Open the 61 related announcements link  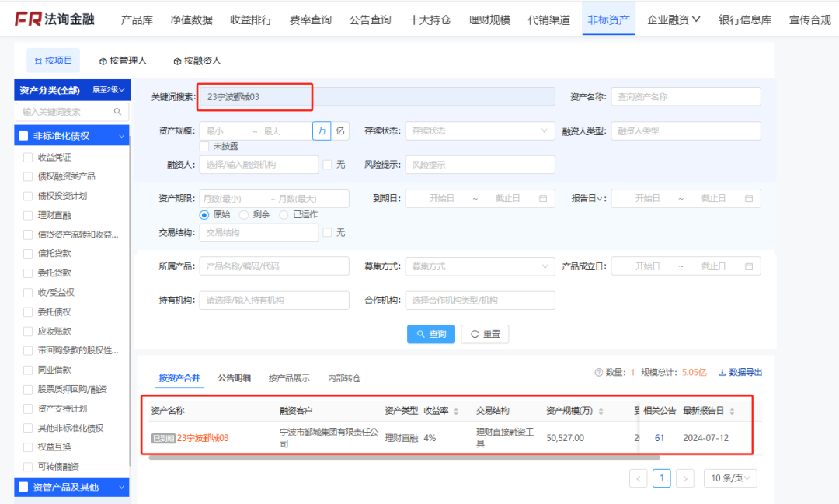pos(660,437)
